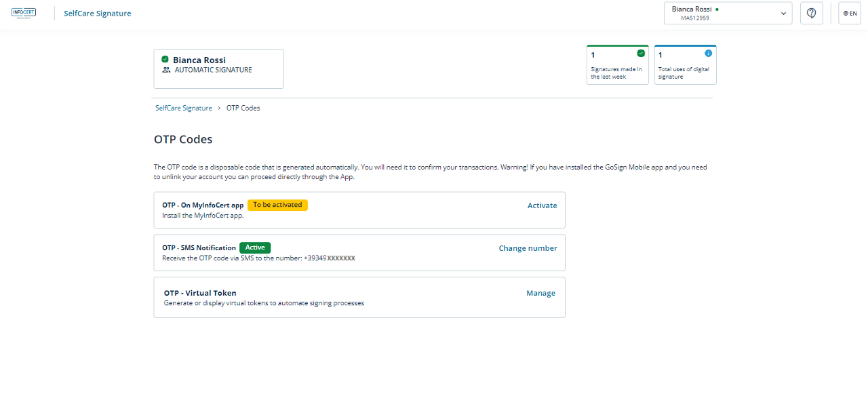Activate OTP on MyInfoCert app
Viewport: 868px width, 415px height.
click(x=542, y=205)
